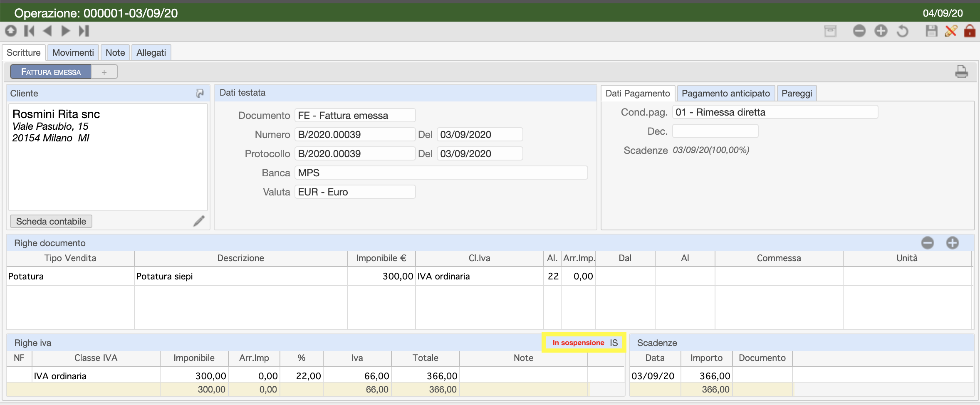
Task: Click the circular undo/revert arrow icon
Action: [902, 31]
